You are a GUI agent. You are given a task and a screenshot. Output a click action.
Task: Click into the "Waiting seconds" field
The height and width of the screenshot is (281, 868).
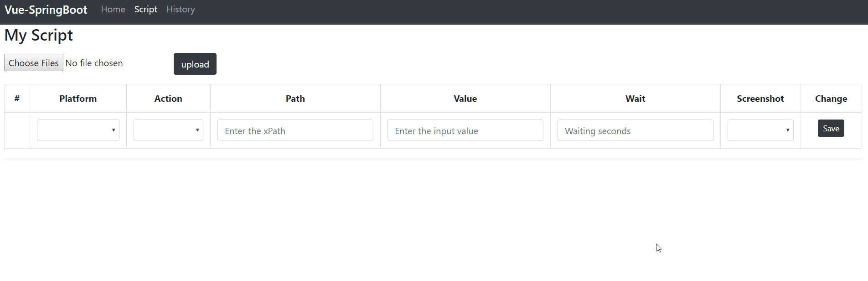tap(635, 130)
